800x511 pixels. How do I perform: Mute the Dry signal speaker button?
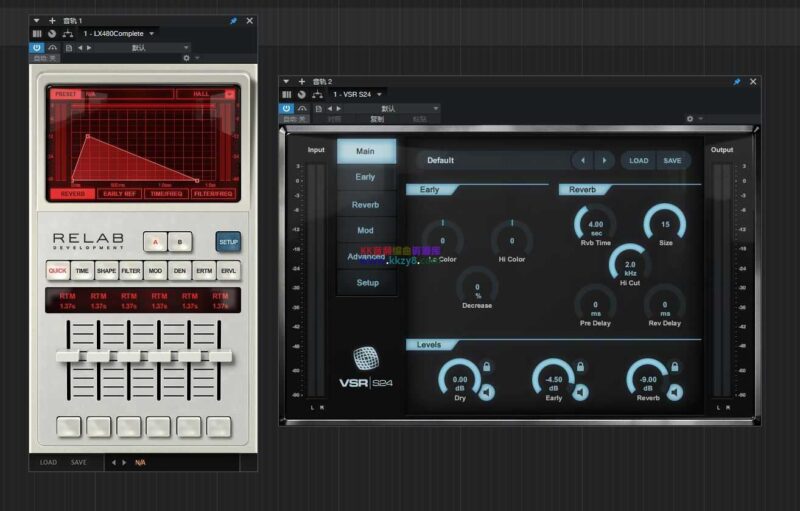click(487, 392)
